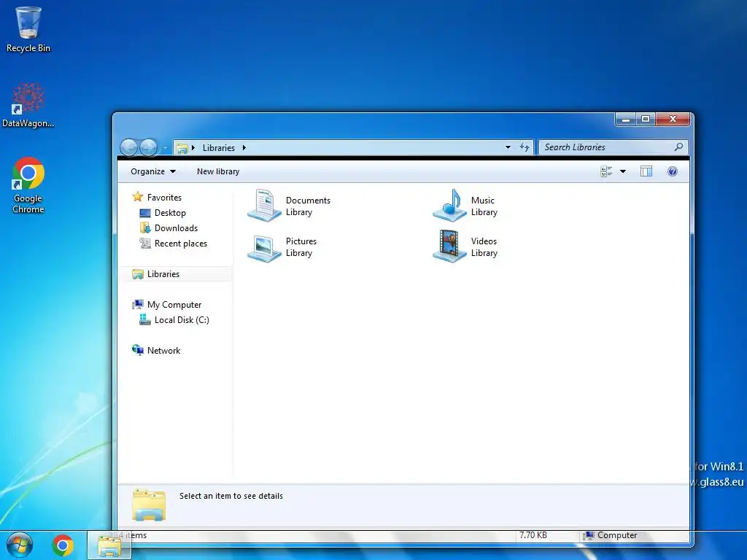Click the Explorer Back arrow button
Image resolution: width=747 pixels, height=560 pixels.
(128, 147)
